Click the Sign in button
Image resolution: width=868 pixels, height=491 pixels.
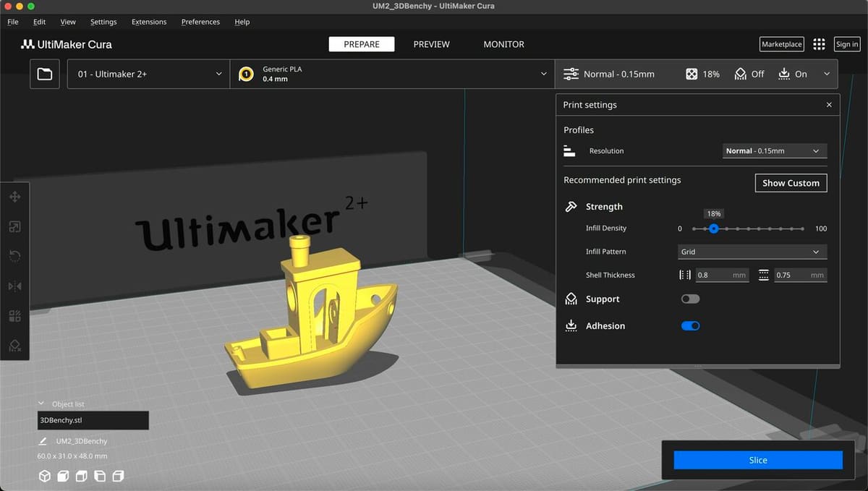point(847,44)
